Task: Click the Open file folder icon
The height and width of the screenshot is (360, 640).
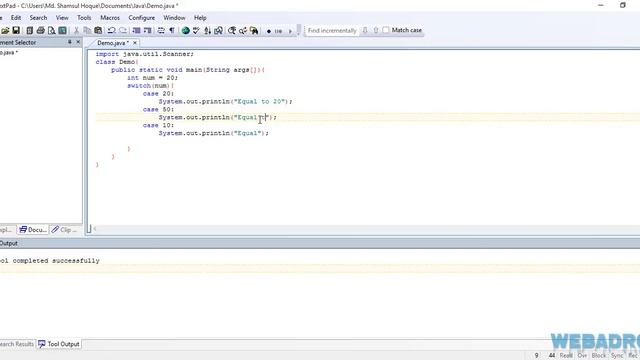Action: tap(5, 31)
